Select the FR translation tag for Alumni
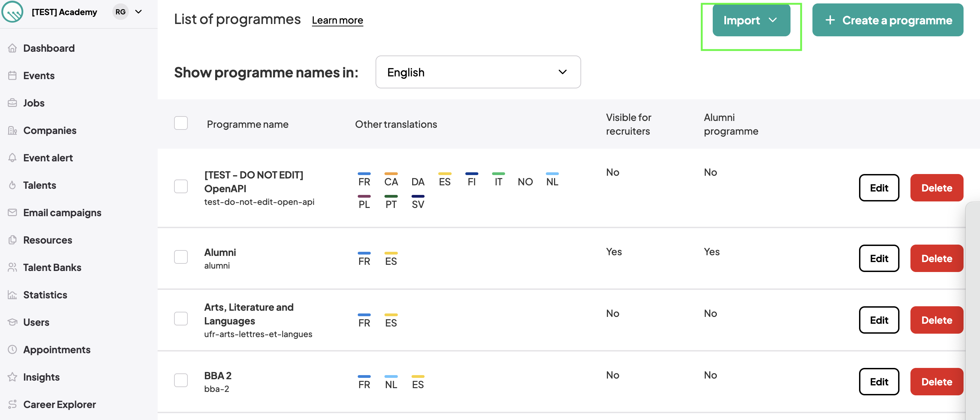Screen dimensions: 980x420 364,259
